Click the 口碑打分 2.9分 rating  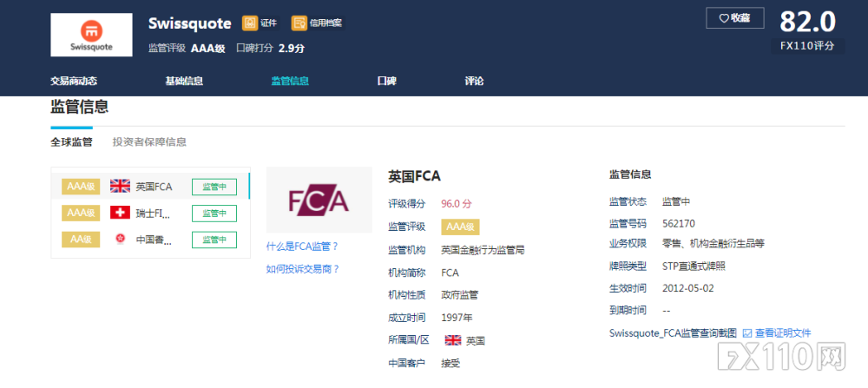tap(271, 48)
